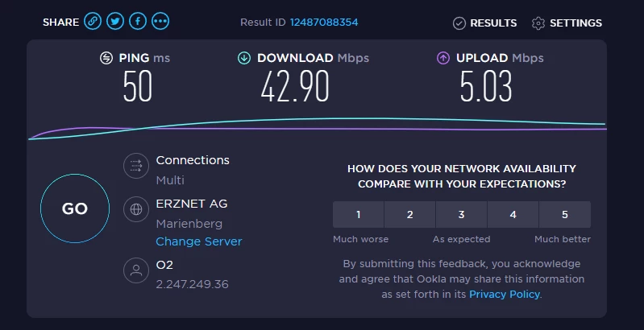Open Result ID 12487088354 link
This screenshot has height=330, width=644.
(x=324, y=23)
